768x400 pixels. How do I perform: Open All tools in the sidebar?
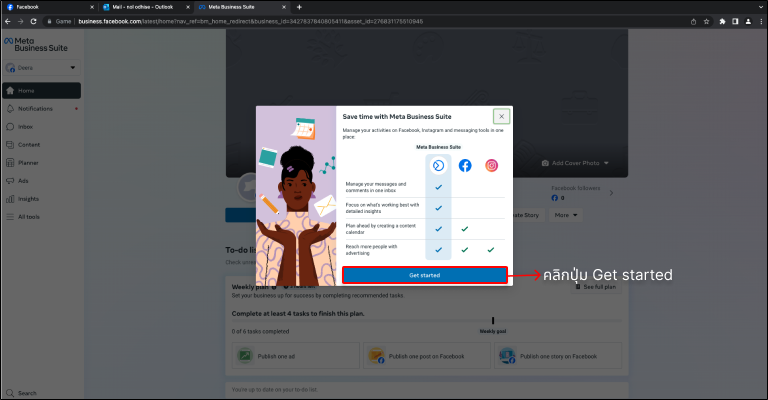coord(42,217)
